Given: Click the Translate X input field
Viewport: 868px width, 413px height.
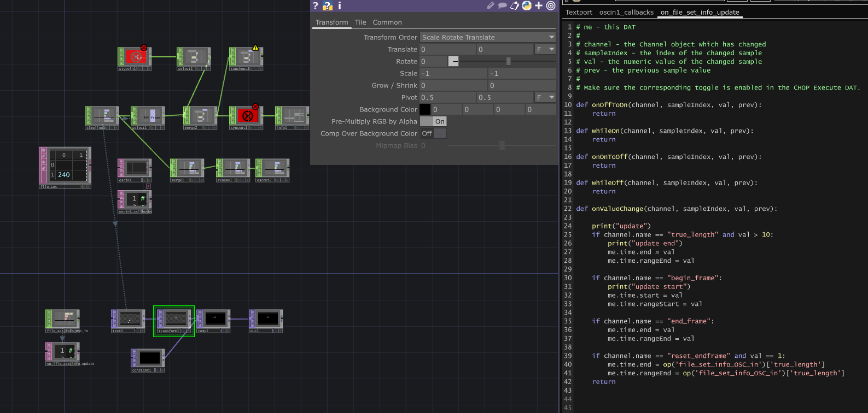Looking at the screenshot, I should point(448,49).
